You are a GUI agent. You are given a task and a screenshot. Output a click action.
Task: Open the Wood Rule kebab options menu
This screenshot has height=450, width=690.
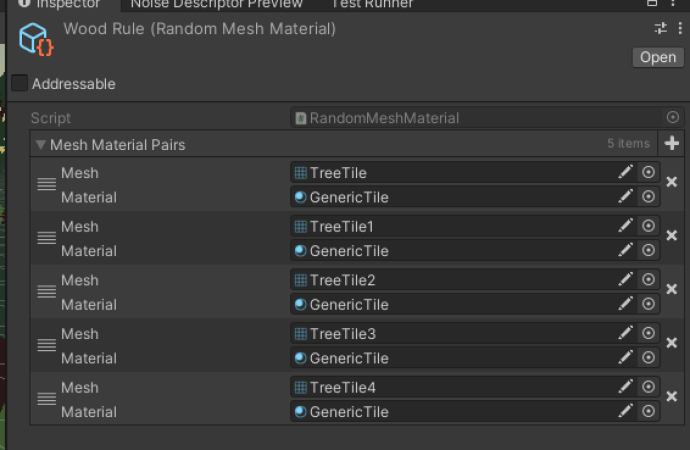[x=680, y=29]
